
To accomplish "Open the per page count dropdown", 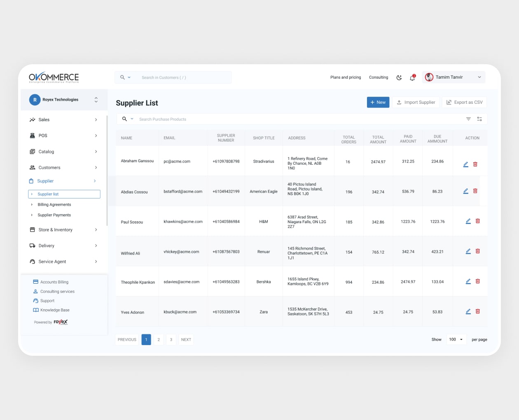I will click(x=456, y=340).
